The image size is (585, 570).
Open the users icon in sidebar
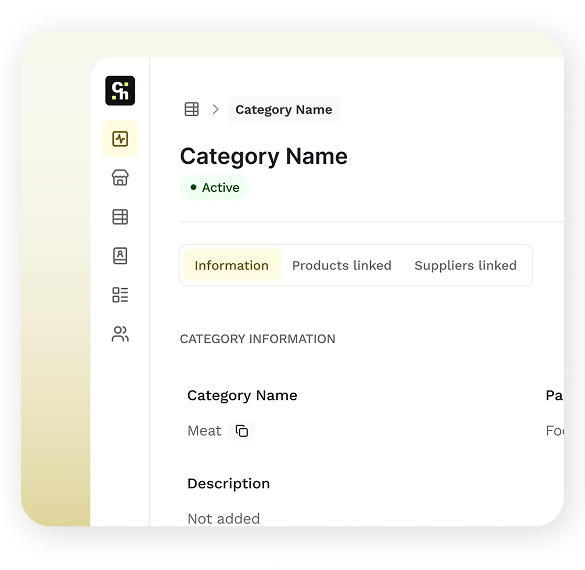tap(120, 334)
